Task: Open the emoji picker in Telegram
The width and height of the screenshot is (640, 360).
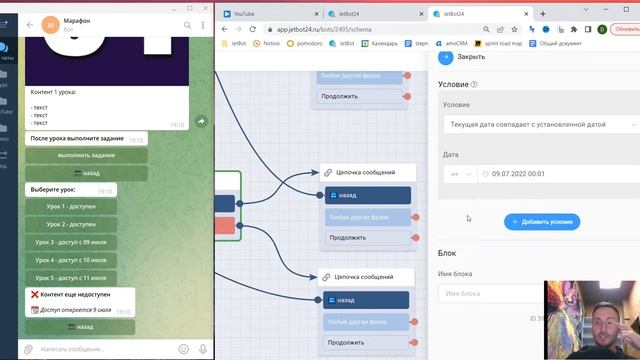Action: click(x=184, y=349)
